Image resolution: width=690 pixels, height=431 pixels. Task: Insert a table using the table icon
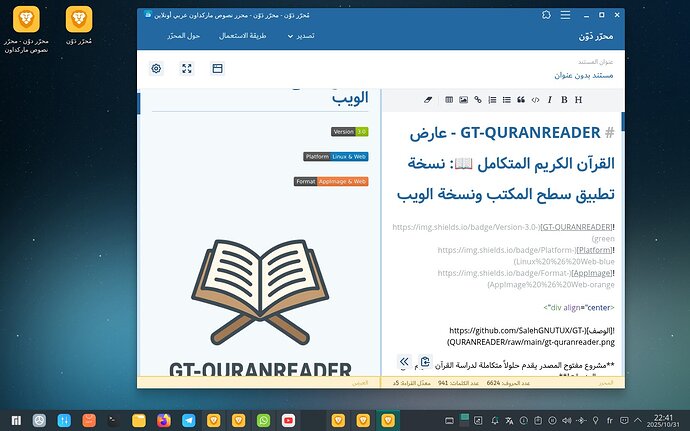449,100
